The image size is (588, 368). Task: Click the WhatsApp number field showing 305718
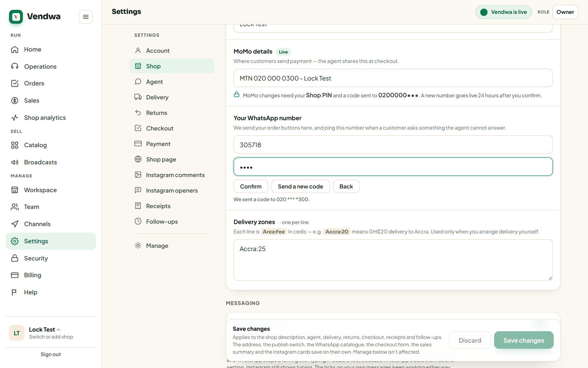point(393,145)
